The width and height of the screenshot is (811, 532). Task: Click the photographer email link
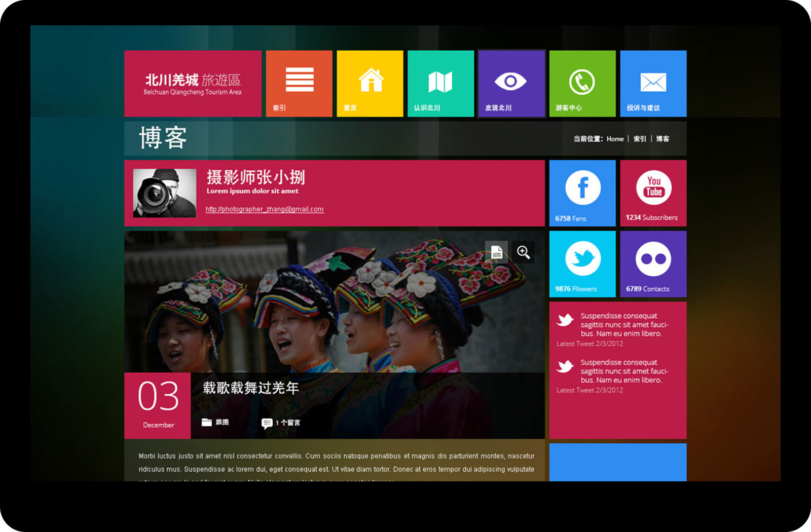click(264, 209)
